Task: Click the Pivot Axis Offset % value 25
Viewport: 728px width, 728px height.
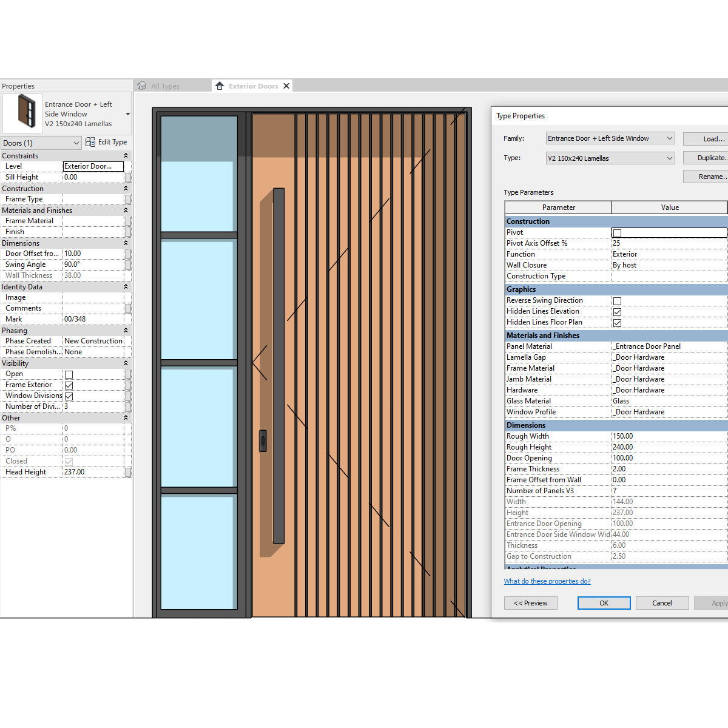Action: [x=669, y=243]
